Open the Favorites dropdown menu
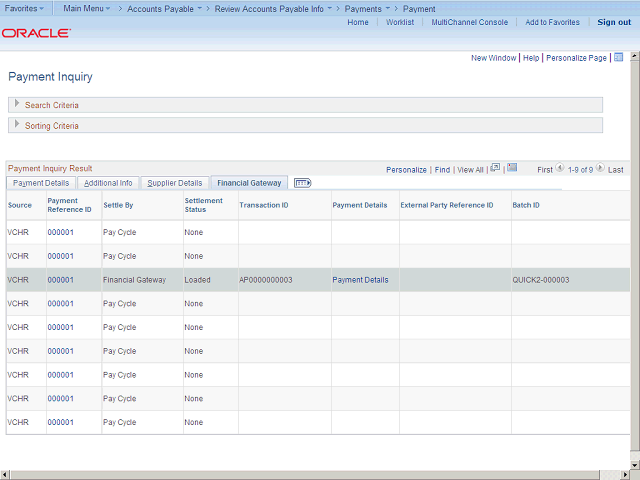The width and height of the screenshot is (640, 480). tap(25, 8)
